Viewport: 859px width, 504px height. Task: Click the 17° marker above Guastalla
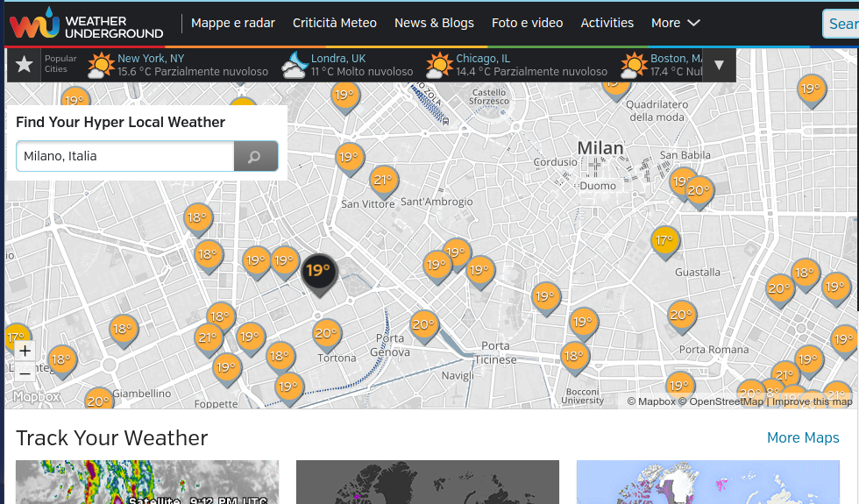(x=664, y=240)
